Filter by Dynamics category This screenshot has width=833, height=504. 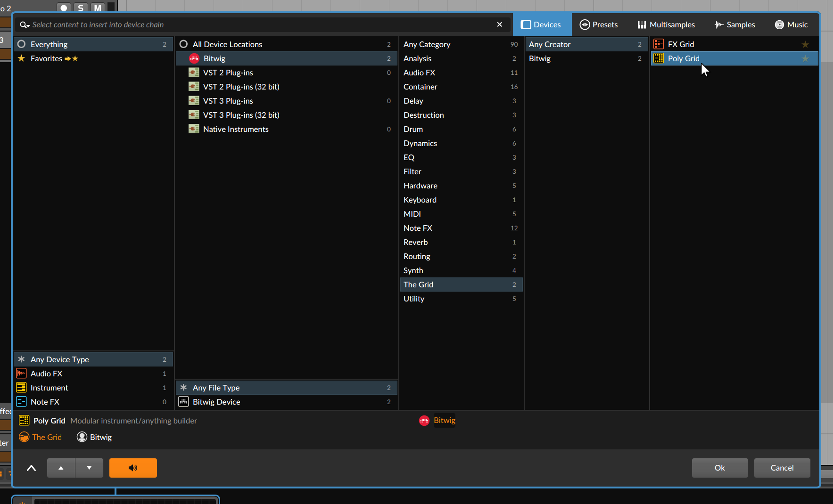[461, 143]
